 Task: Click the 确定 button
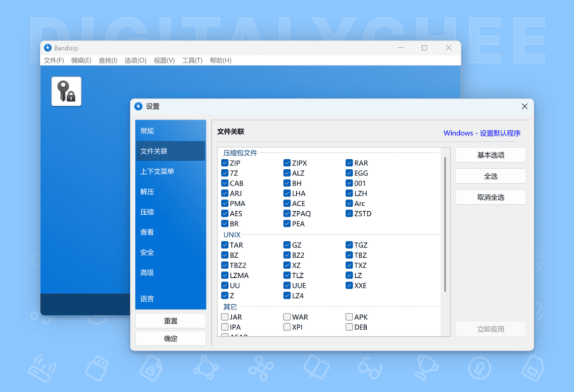[170, 339]
